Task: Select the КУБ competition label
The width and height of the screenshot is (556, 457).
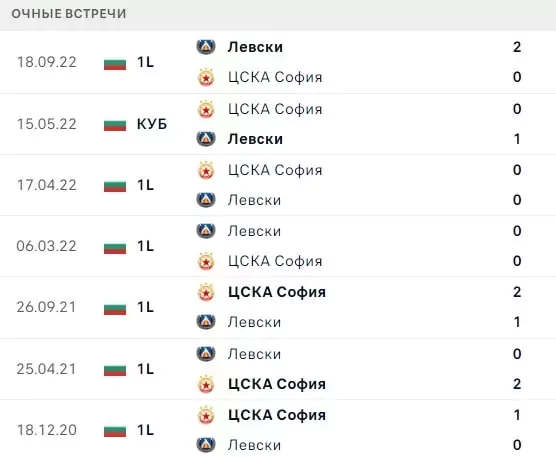Action: (x=152, y=124)
